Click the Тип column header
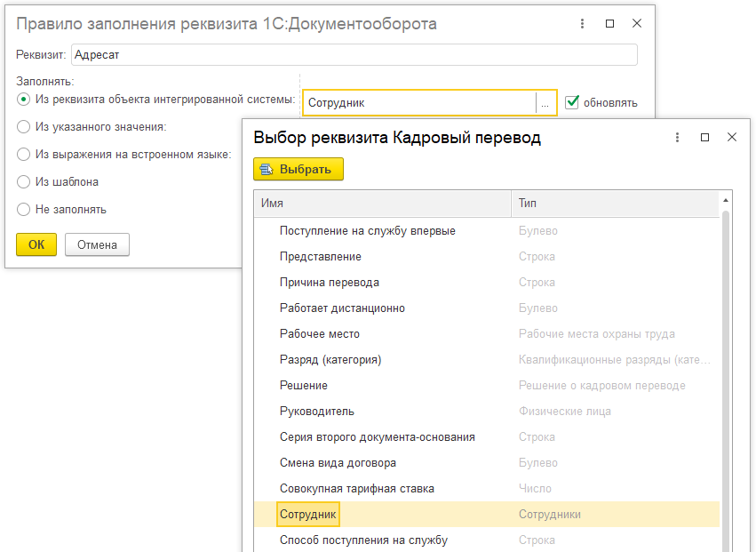The height and width of the screenshot is (552, 756). pos(615,204)
